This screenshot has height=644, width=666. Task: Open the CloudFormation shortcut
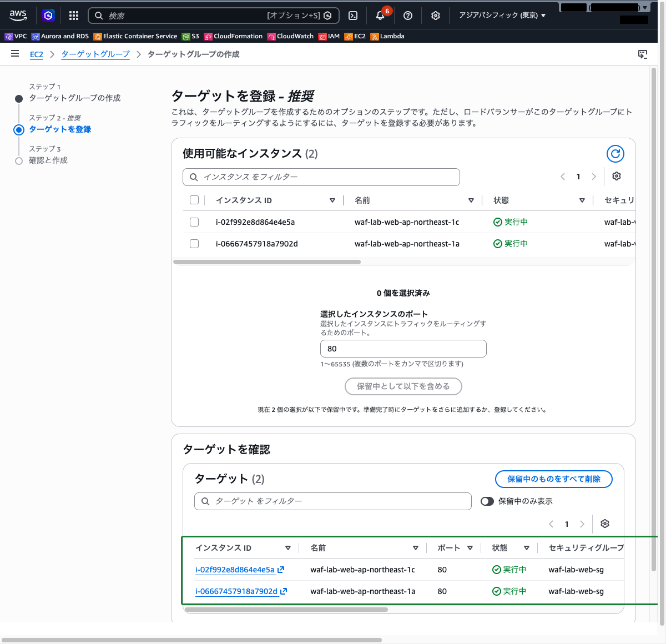233,36
